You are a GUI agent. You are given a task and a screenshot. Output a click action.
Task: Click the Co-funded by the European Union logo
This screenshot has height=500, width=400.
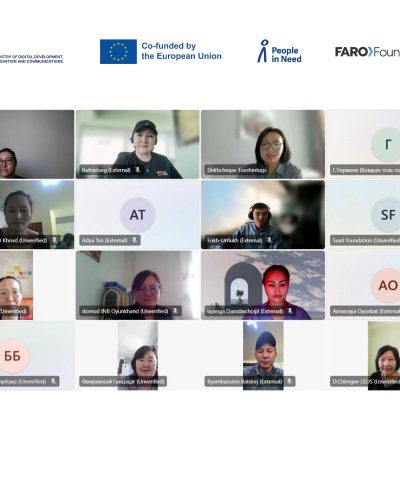[161, 51]
